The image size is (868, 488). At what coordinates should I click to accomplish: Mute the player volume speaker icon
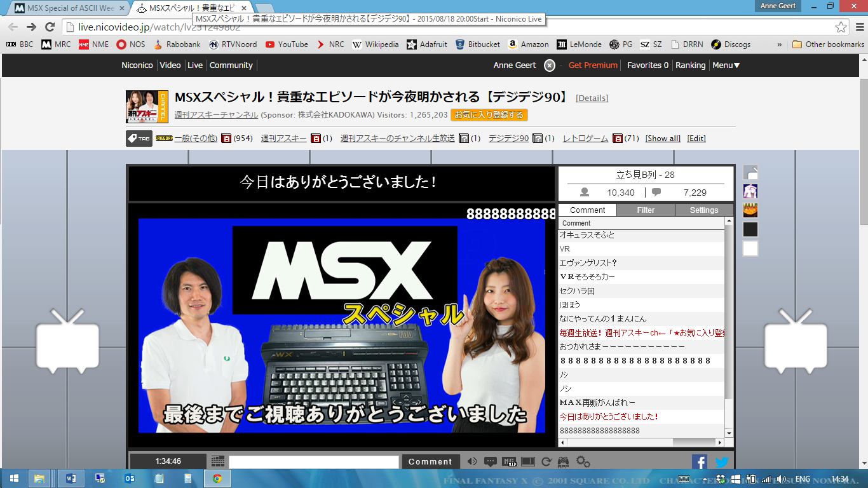pos(472,462)
